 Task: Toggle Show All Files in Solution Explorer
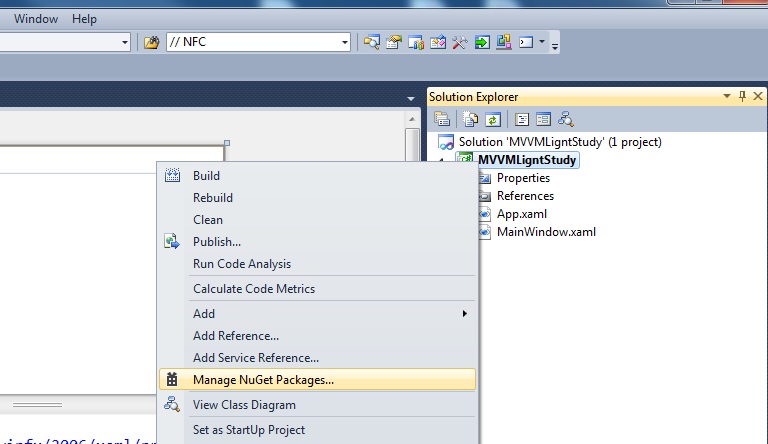(x=471, y=119)
